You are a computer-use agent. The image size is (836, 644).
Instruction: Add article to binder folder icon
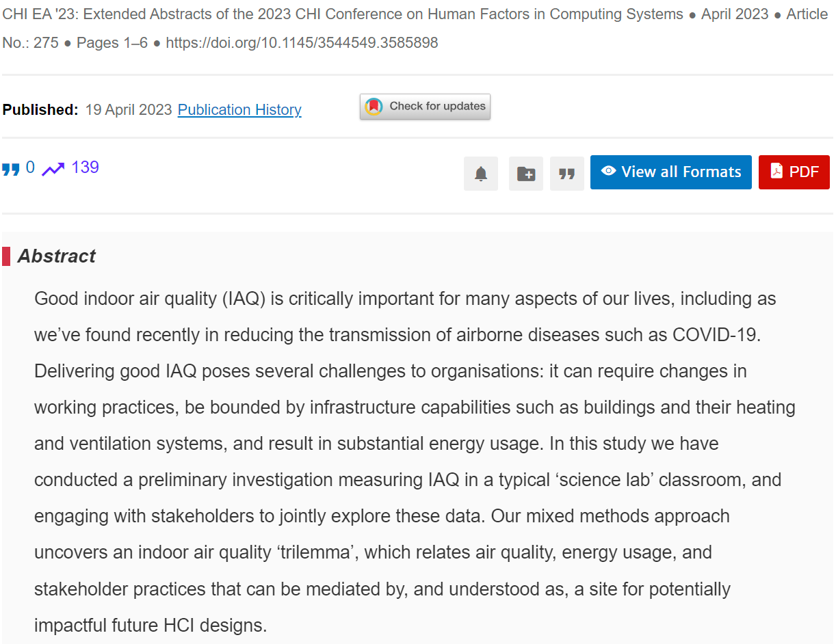526,174
